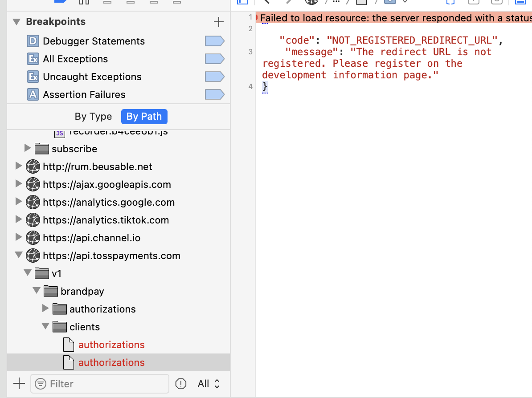532x398 pixels.
Task: Collapse the brandpay folder
Action: [36, 291]
